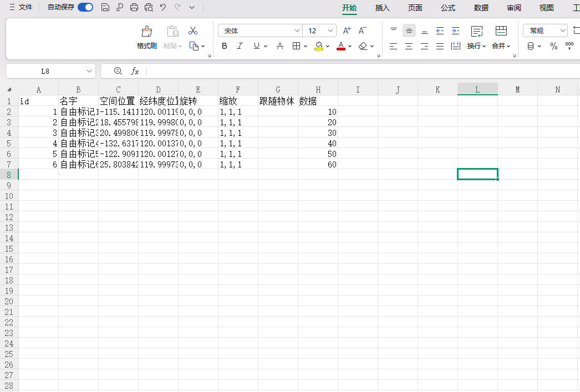Viewport: 580px width, 392px height.
Task: Expand the font size 12 dropdown
Action: tap(331, 31)
